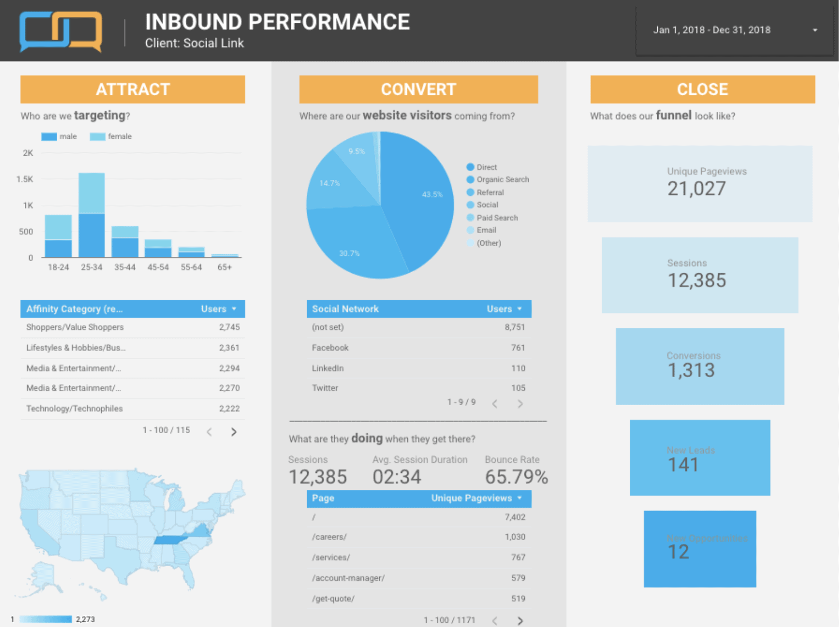This screenshot has height=627, width=840.
Task: Select the CLOSE section header
Action: click(x=702, y=89)
